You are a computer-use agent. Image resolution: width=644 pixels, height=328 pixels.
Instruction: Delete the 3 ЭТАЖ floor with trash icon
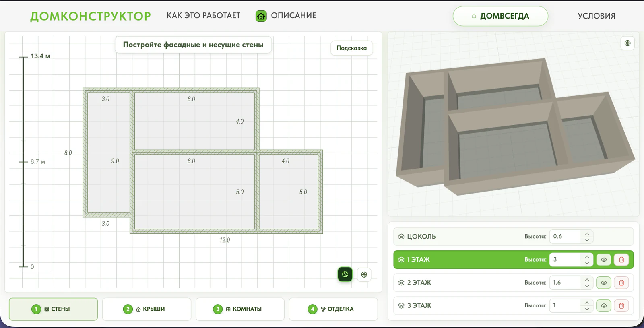tap(621, 305)
